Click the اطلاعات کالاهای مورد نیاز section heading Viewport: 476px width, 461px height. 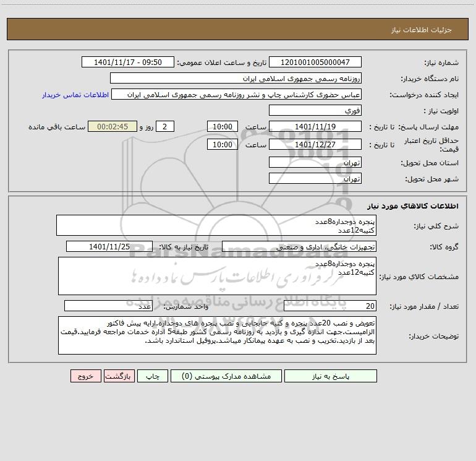click(x=413, y=206)
